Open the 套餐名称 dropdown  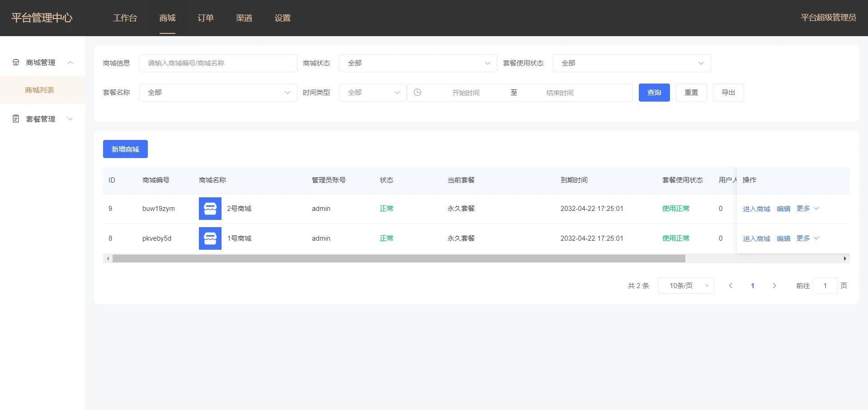(x=218, y=93)
